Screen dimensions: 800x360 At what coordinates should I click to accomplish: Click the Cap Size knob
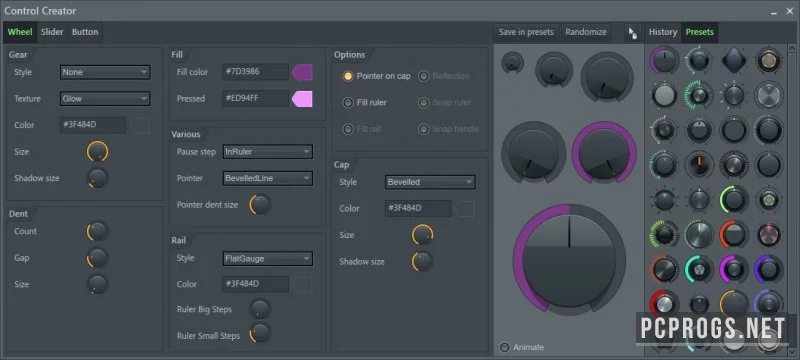tap(422, 235)
